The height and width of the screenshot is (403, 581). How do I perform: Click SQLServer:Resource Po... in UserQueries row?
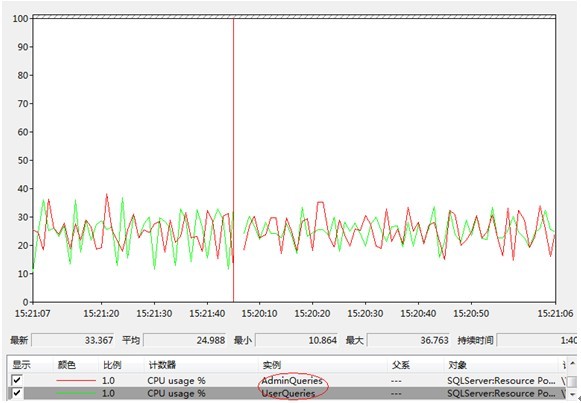[x=501, y=393]
